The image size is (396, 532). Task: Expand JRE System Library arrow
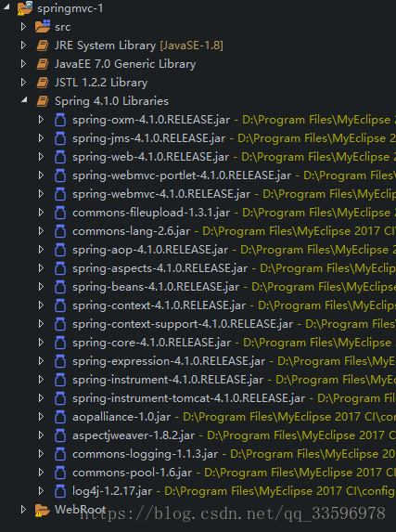pos(23,45)
